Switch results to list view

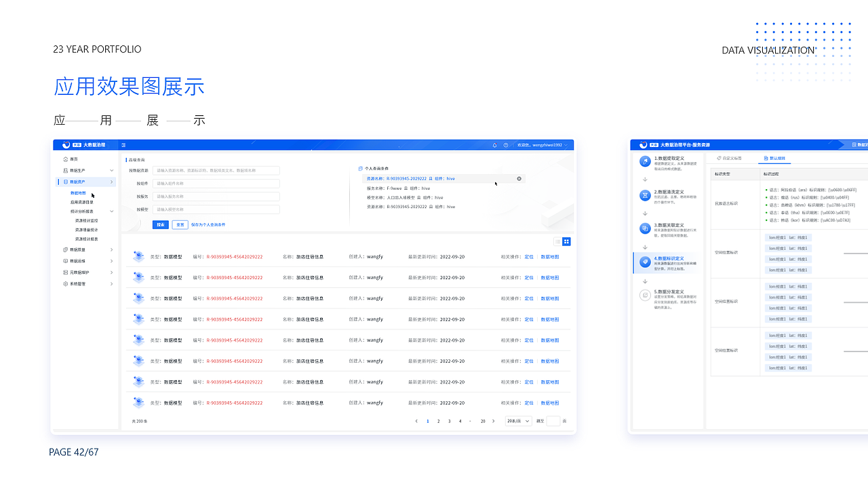click(558, 241)
